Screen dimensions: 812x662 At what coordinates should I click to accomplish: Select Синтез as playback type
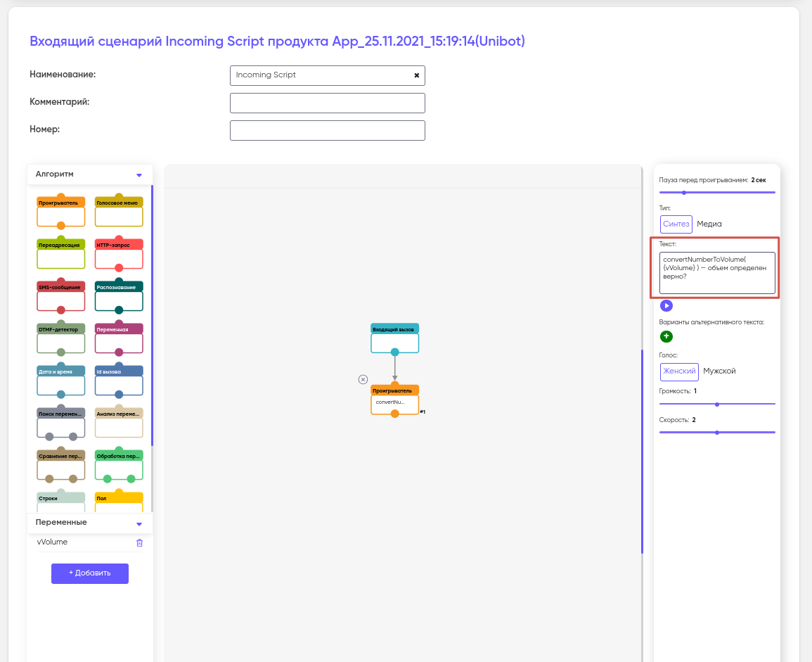click(x=676, y=224)
